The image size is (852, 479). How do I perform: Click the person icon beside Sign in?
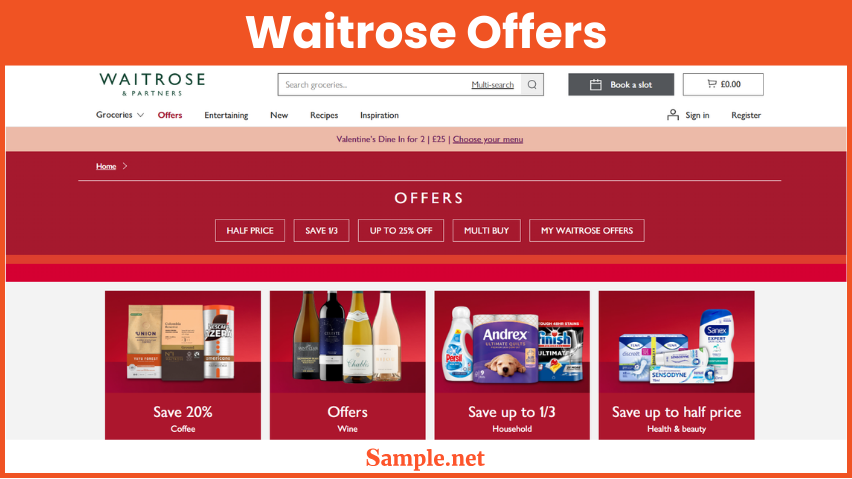[x=673, y=115]
